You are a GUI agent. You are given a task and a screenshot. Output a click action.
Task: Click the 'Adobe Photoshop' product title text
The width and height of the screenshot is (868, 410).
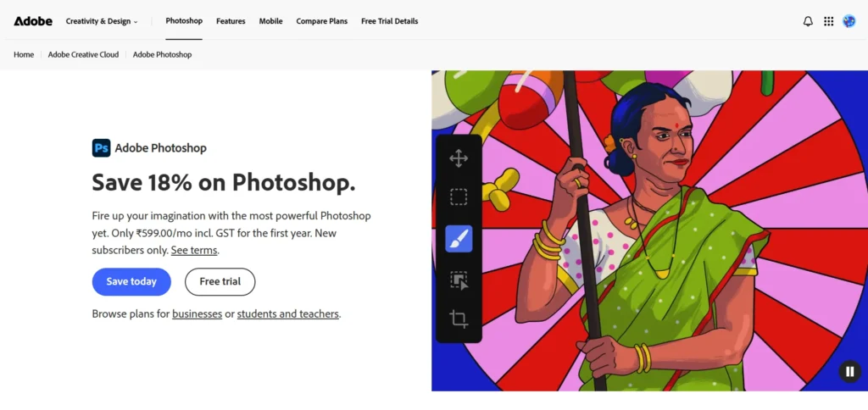[160, 147]
